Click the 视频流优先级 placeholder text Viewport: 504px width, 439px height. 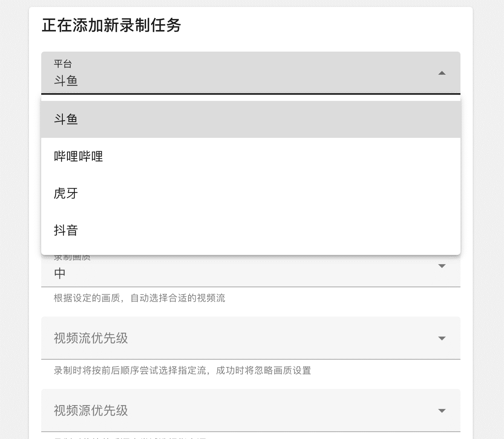click(x=91, y=338)
